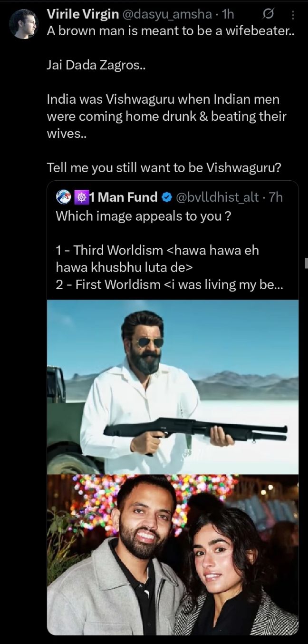
Task: Open Virile Virgin's profile avatar
Action: click(x=23, y=24)
